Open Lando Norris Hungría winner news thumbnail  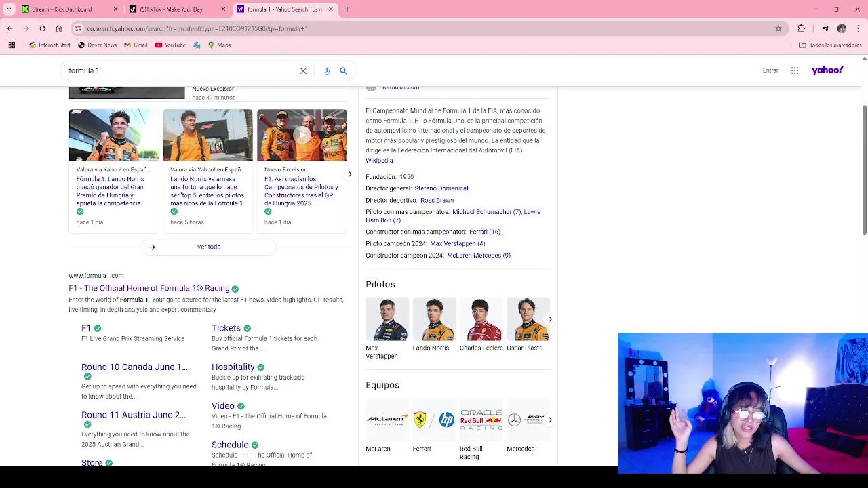[x=114, y=135]
